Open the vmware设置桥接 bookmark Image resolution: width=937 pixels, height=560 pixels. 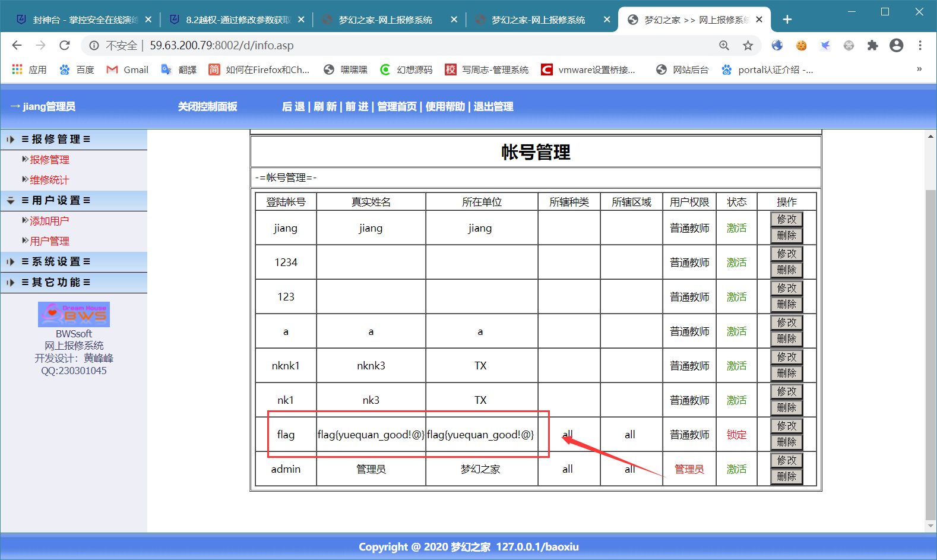(588, 69)
